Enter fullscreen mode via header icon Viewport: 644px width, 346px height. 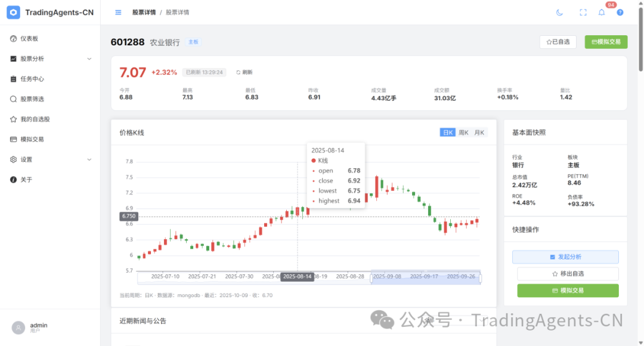(583, 12)
